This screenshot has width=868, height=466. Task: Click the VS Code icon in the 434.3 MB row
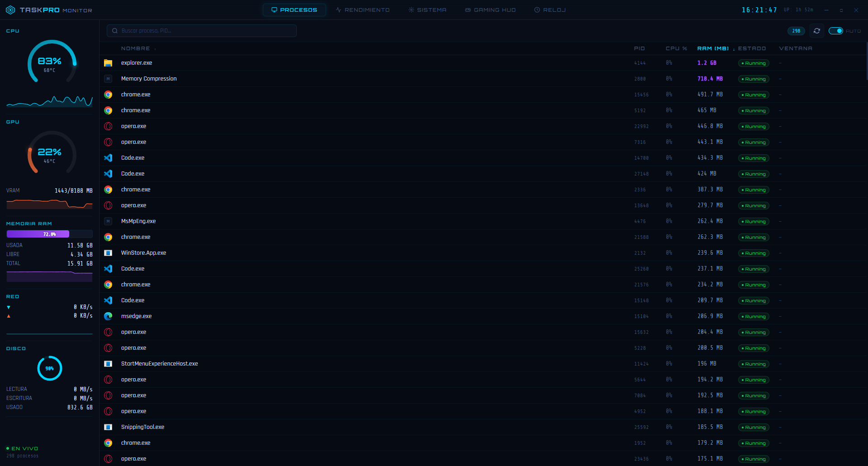pyautogui.click(x=108, y=158)
